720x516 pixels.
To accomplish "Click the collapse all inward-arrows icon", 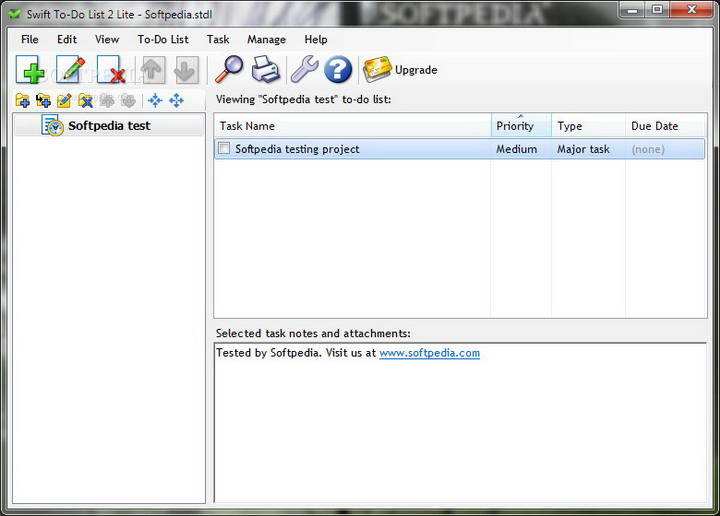I will pos(155,100).
